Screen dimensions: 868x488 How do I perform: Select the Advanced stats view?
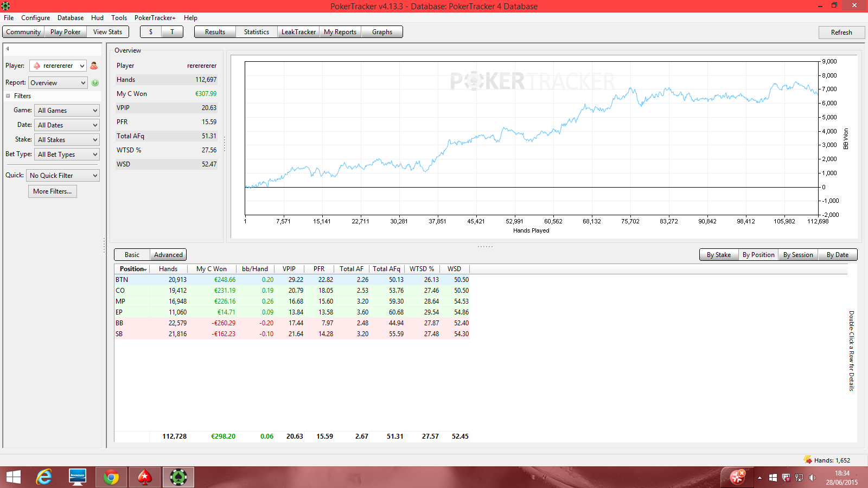pyautogui.click(x=168, y=255)
